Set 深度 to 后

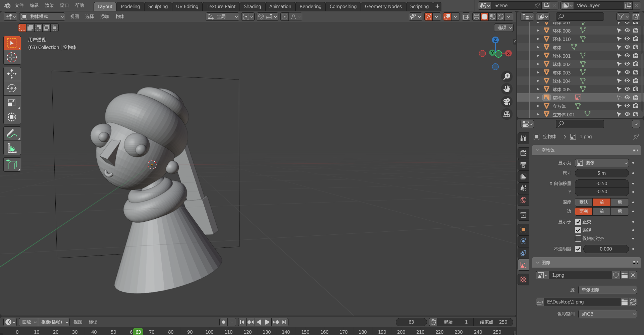click(x=620, y=202)
